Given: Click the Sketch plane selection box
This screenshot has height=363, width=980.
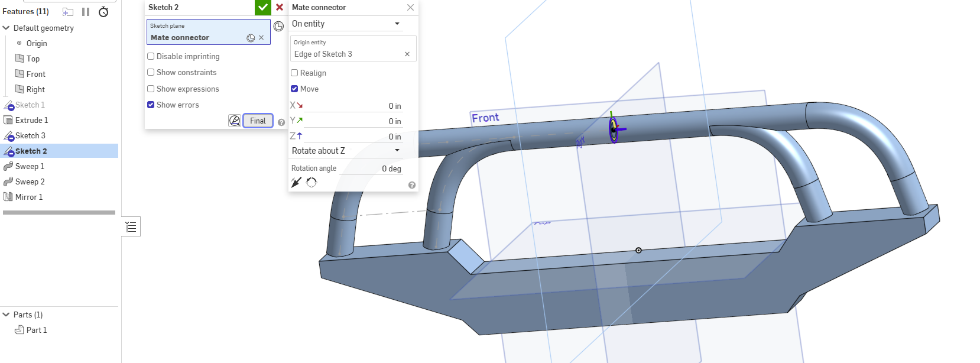Looking at the screenshot, I should coord(208,32).
